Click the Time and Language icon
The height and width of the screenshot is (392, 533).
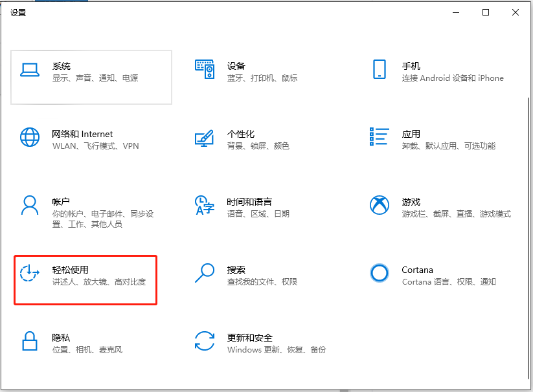pyautogui.click(x=205, y=206)
